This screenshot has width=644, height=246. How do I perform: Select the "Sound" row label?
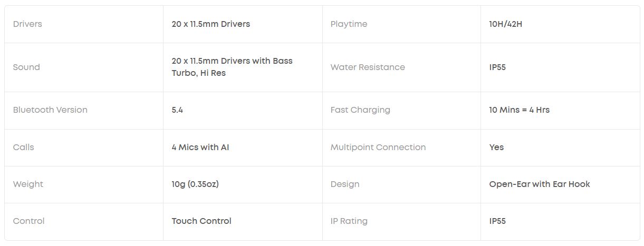(x=26, y=67)
